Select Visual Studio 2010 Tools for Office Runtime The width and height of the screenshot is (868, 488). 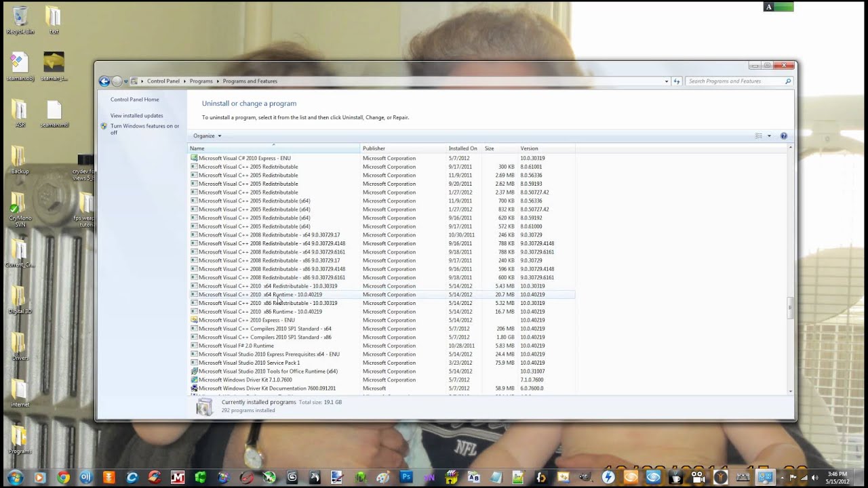click(382, 371)
